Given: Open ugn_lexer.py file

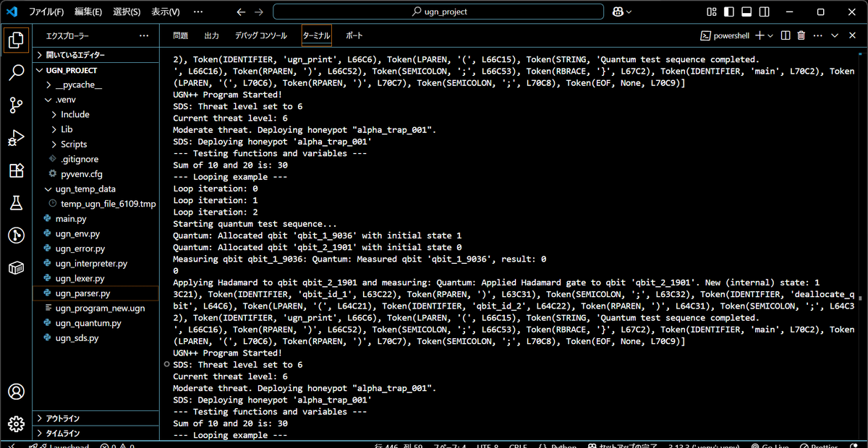Looking at the screenshot, I should 96,278.
